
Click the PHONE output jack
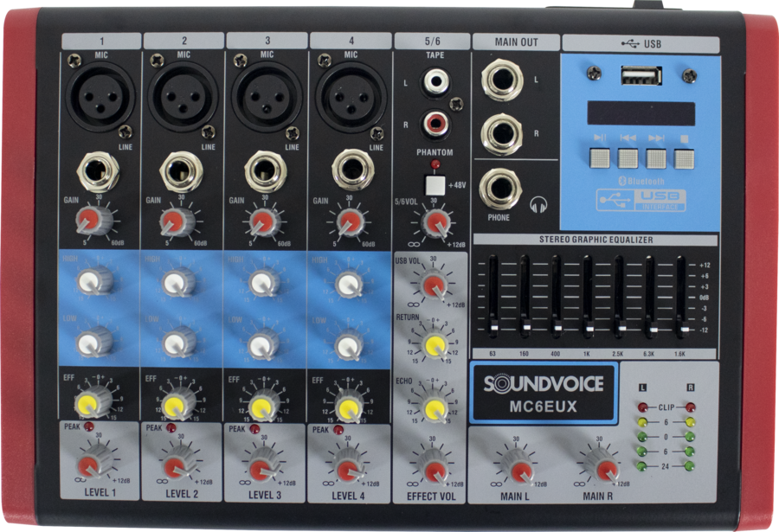point(499,189)
